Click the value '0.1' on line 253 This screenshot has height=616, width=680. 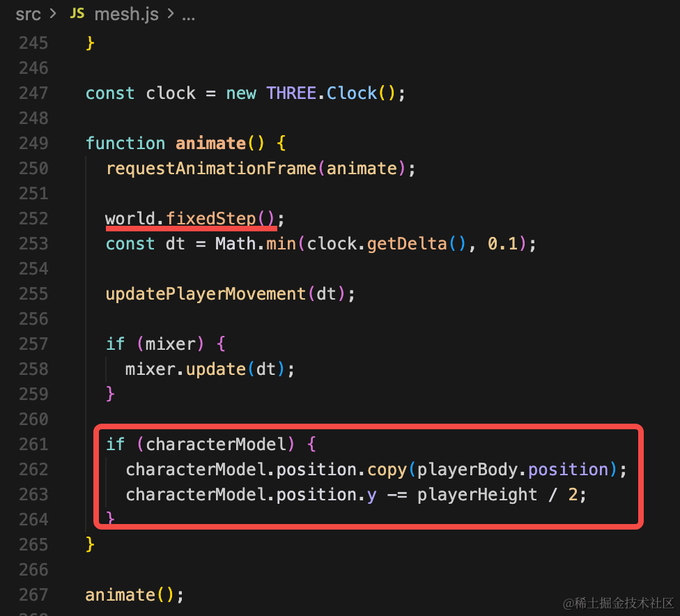(x=502, y=244)
